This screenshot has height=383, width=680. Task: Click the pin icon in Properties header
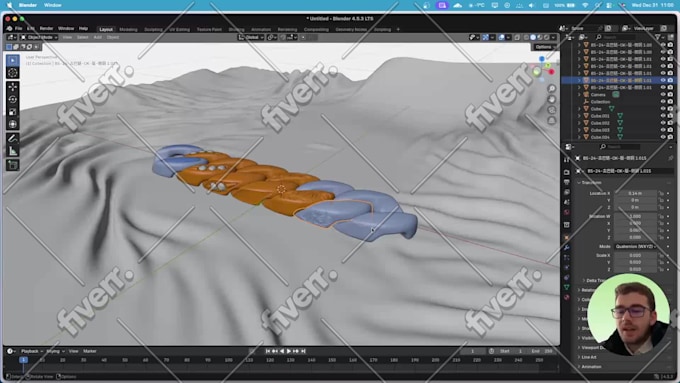[670, 158]
